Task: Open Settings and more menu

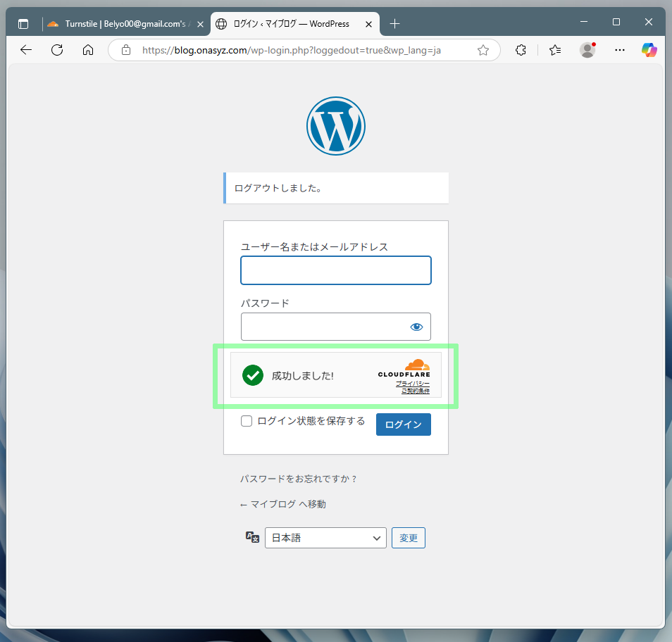Action: (x=620, y=50)
